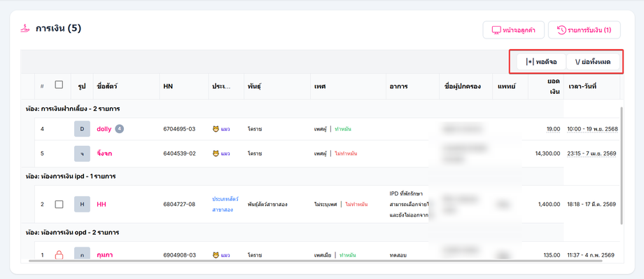This screenshot has height=279, width=644.
Task: Click cat icon in dolly row
Action: coord(216,129)
